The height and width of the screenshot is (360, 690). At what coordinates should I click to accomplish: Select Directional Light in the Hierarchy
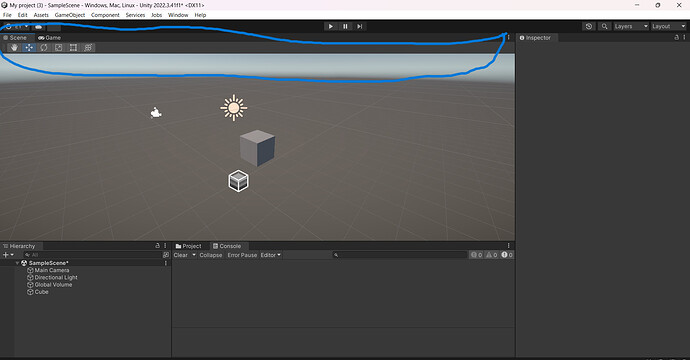tap(56, 277)
